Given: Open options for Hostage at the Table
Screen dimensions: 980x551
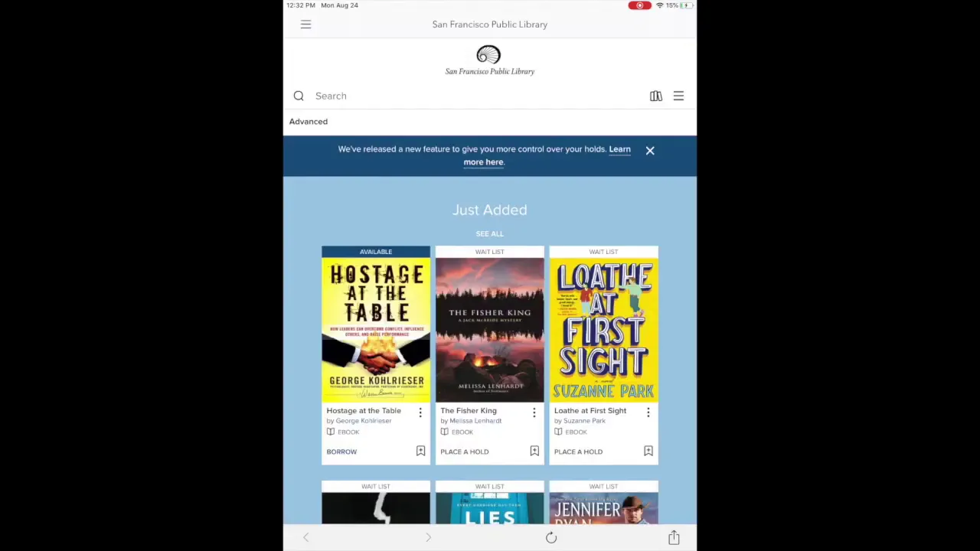Looking at the screenshot, I should 420,412.
